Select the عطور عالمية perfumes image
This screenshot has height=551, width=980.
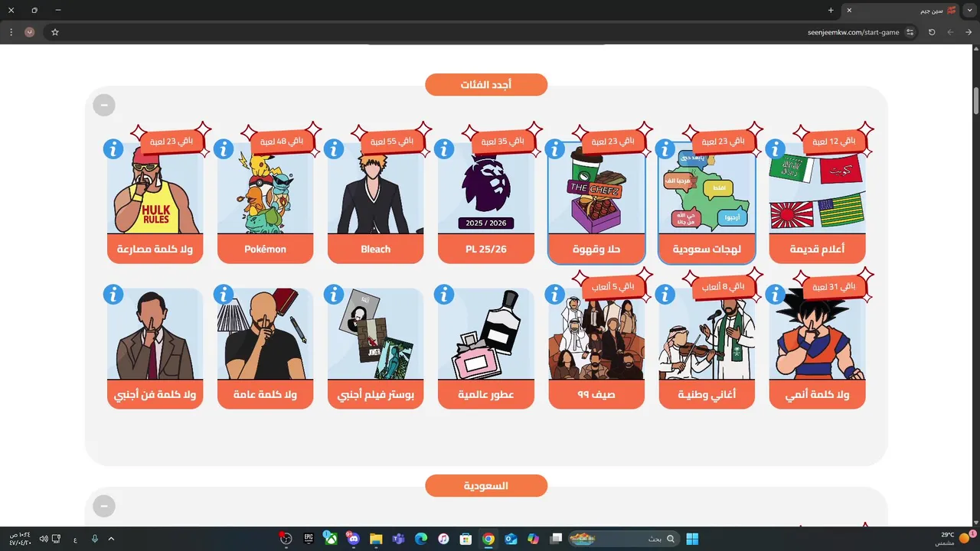click(x=486, y=335)
